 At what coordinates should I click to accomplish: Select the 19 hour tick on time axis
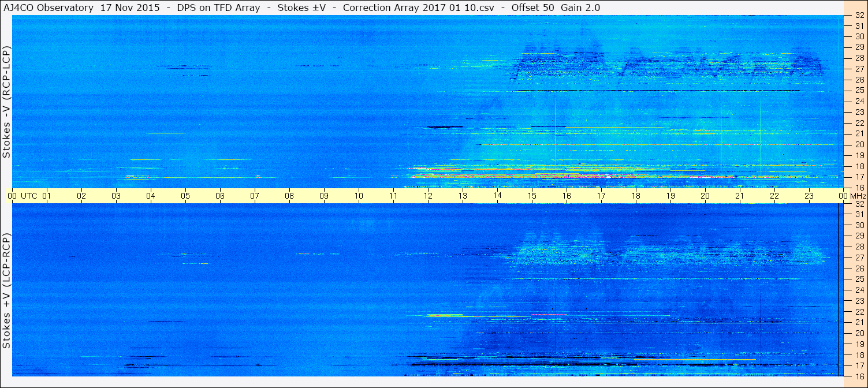coord(670,196)
